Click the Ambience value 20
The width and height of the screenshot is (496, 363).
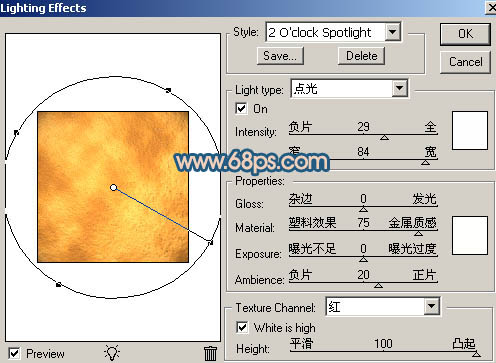363,275
